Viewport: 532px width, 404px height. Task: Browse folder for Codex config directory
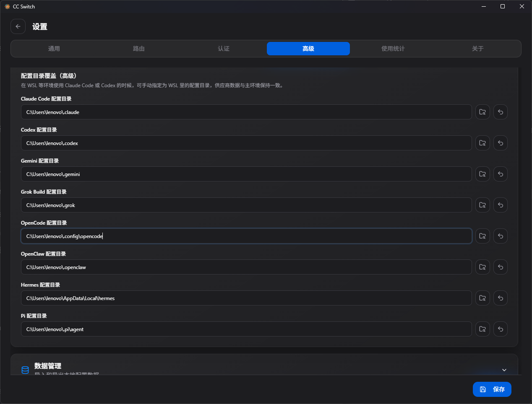coord(482,143)
